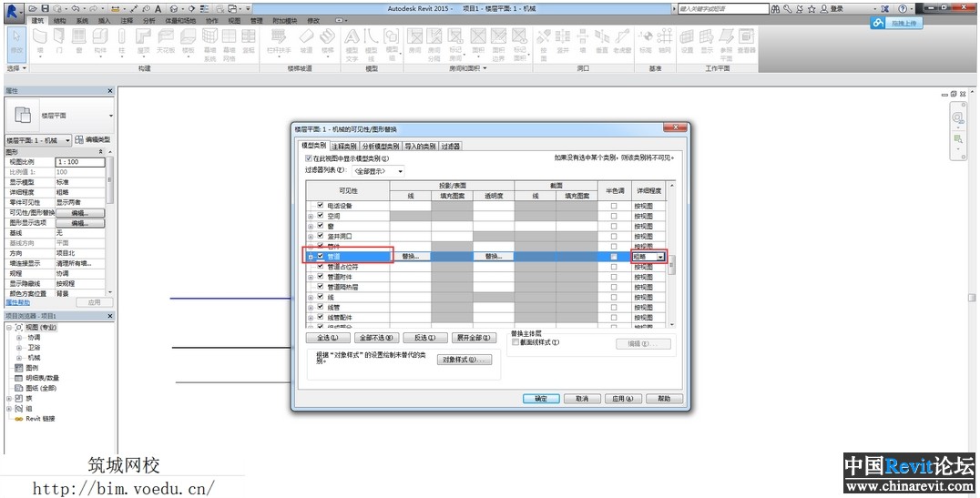The image size is (980, 498).
Task: Click projection line 替换 button in 管道 row
Action: (x=411, y=256)
